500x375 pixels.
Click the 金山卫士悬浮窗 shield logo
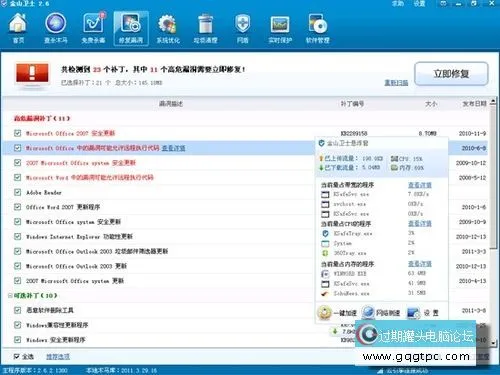pyautogui.click(x=321, y=143)
